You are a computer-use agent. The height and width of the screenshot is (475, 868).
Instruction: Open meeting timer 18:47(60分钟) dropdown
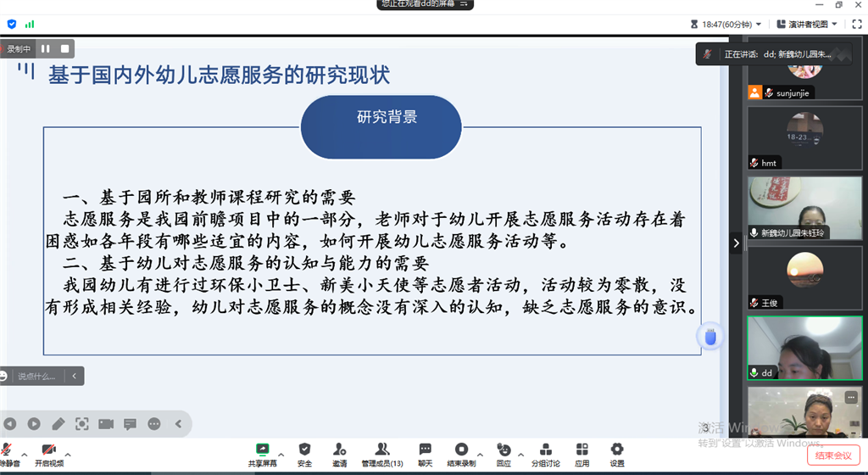(x=726, y=25)
